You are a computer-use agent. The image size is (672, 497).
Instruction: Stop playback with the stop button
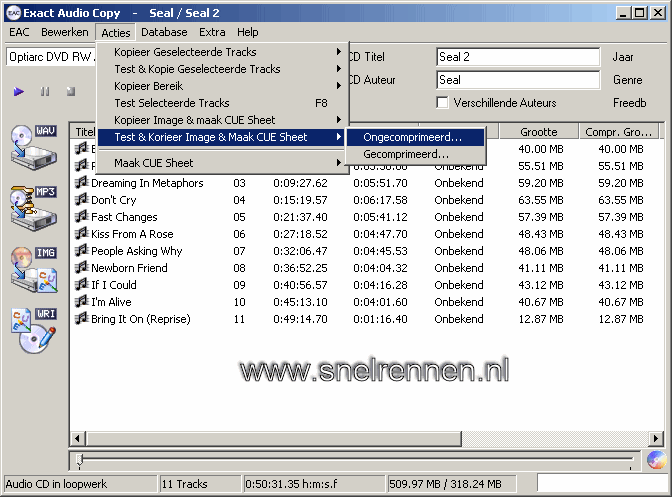(71, 92)
